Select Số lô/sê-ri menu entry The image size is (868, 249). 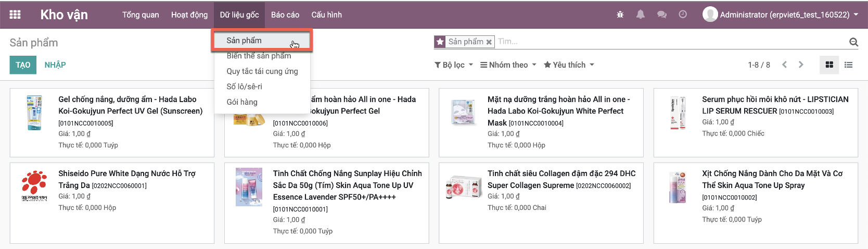(x=244, y=86)
